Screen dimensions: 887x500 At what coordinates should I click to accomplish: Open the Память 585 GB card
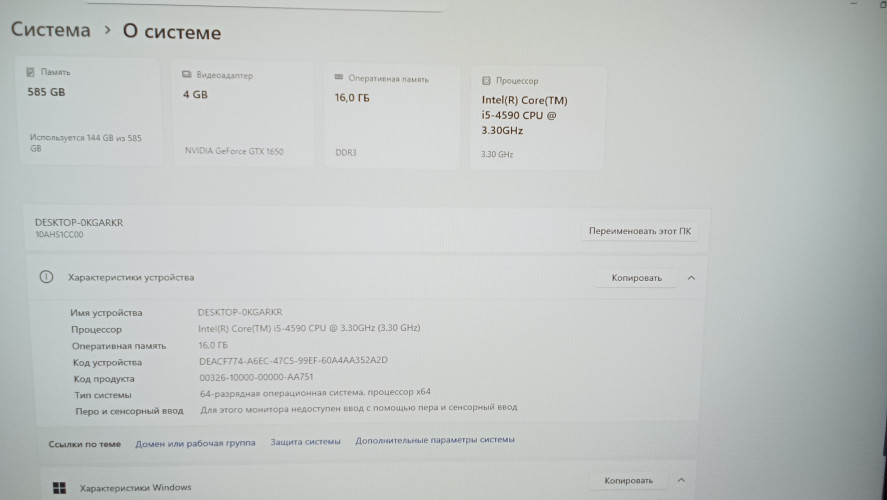coord(89,111)
